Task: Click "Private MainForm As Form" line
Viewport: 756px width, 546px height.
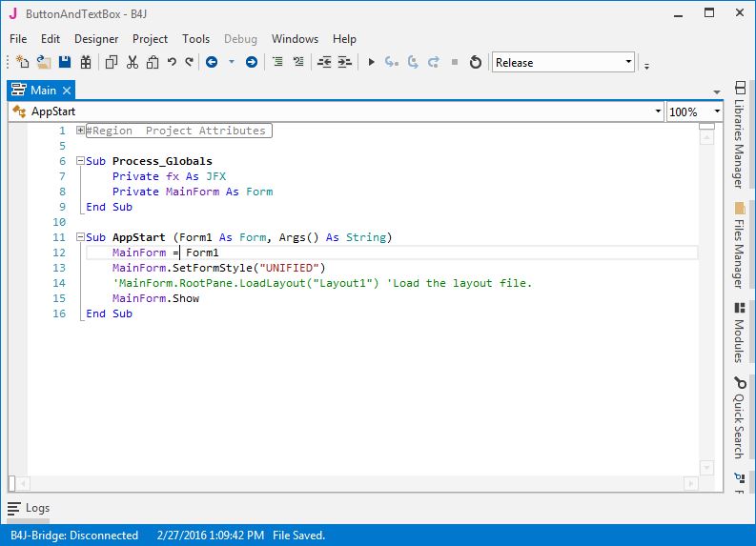Action: [193, 192]
